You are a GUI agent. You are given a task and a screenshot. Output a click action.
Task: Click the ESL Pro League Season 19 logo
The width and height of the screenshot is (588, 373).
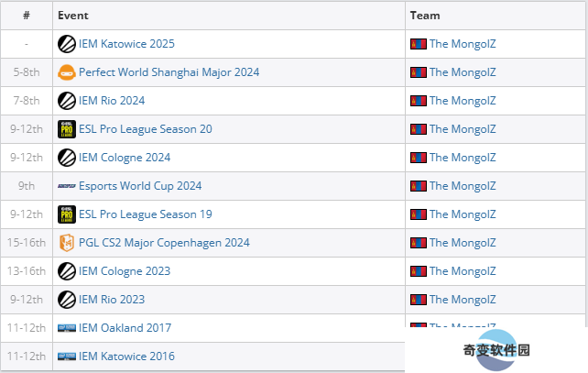point(67,214)
